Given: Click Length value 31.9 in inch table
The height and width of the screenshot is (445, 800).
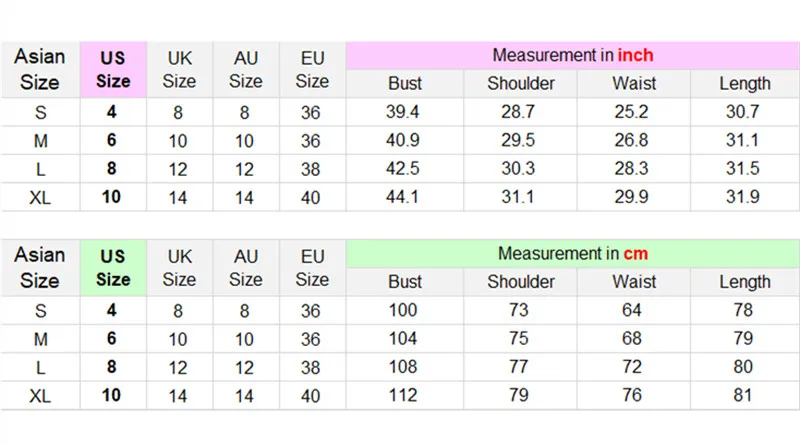Looking at the screenshot, I should point(743,197).
